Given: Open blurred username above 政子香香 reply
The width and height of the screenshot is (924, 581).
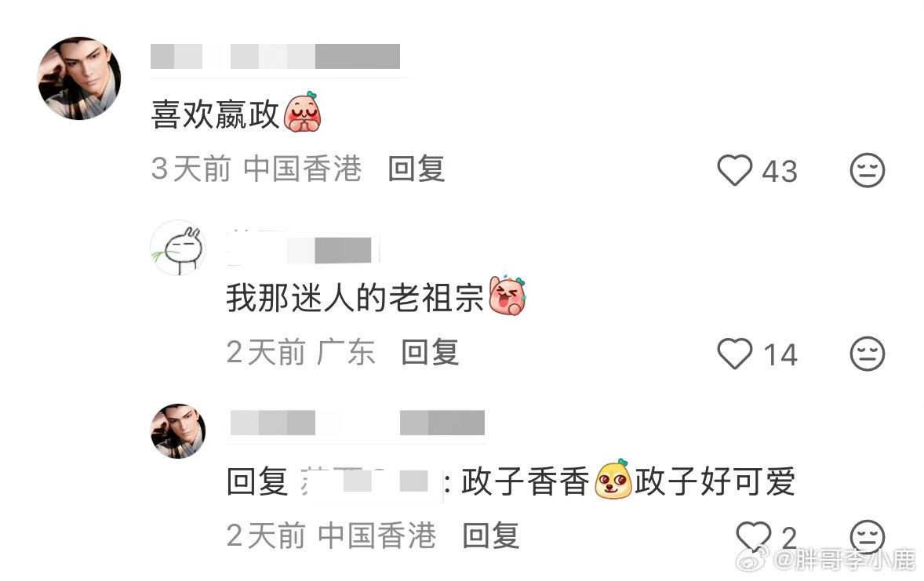Looking at the screenshot, I should pos(357,423).
